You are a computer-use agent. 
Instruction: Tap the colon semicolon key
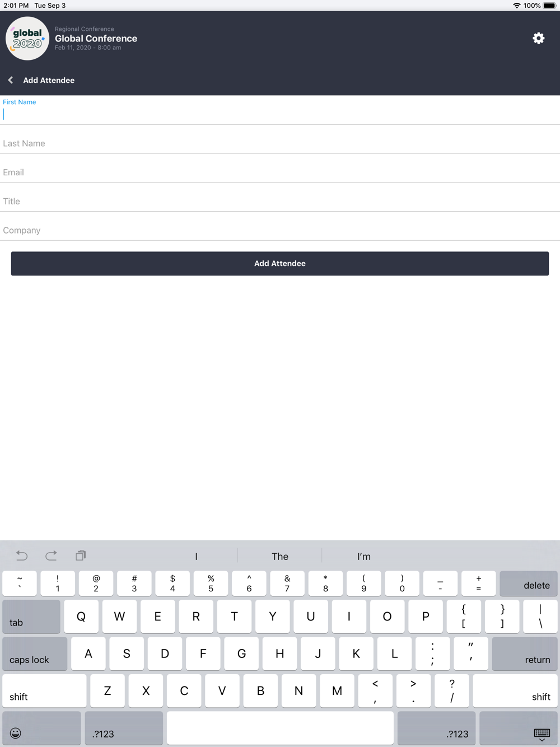(x=432, y=653)
